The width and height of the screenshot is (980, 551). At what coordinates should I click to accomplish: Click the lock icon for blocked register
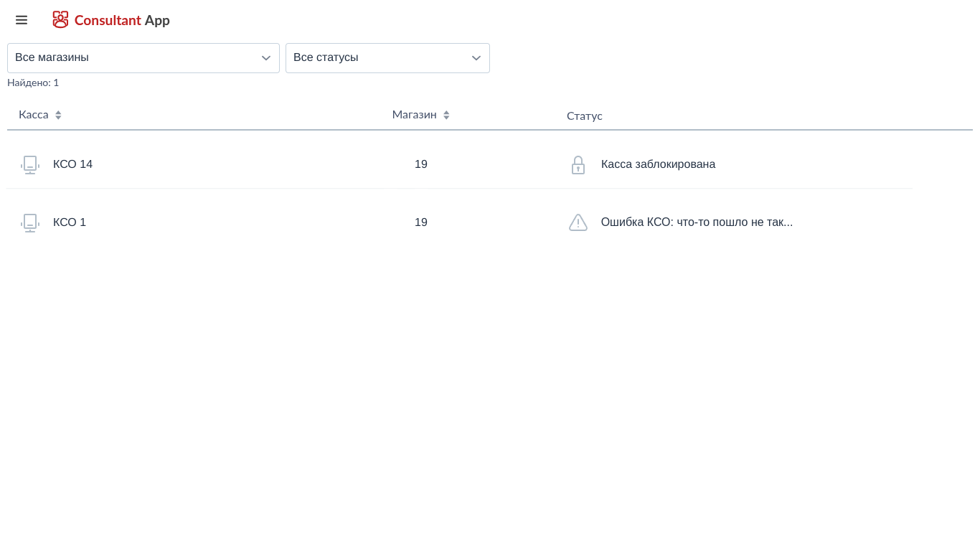578,165
